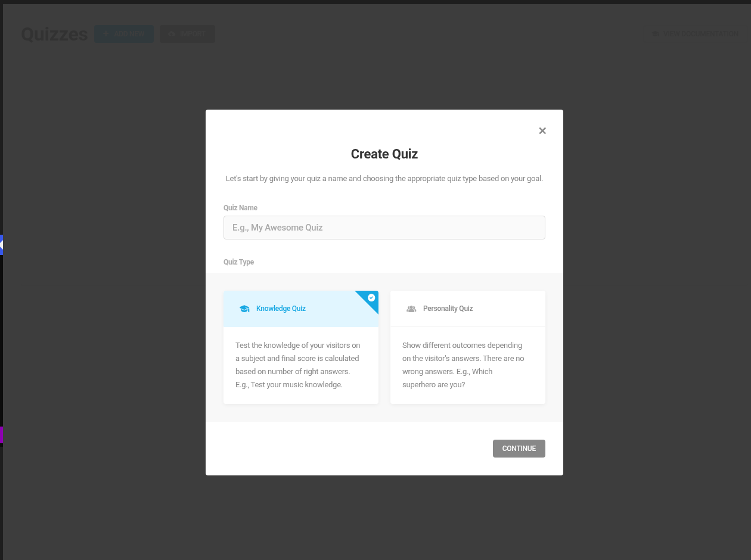Select the Personality Quiz type card
Viewport: 751px width, 560px height.
click(x=468, y=347)
